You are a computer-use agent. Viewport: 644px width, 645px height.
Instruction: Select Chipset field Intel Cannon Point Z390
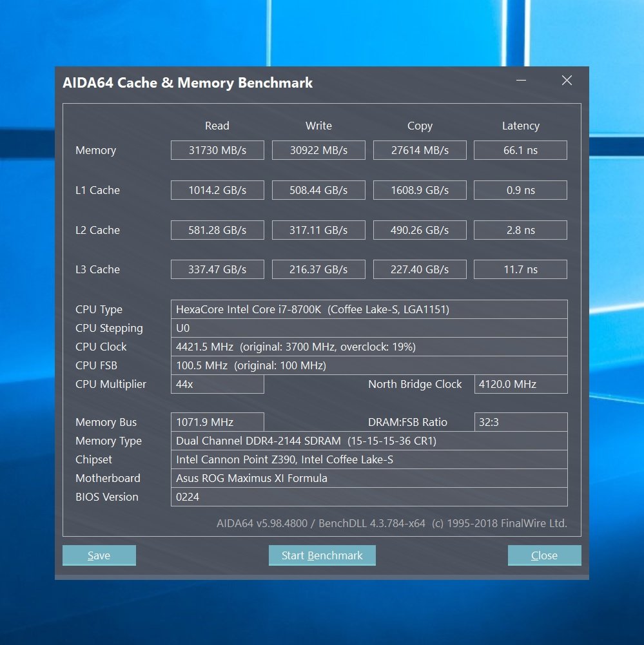click(x=369, y=459)
